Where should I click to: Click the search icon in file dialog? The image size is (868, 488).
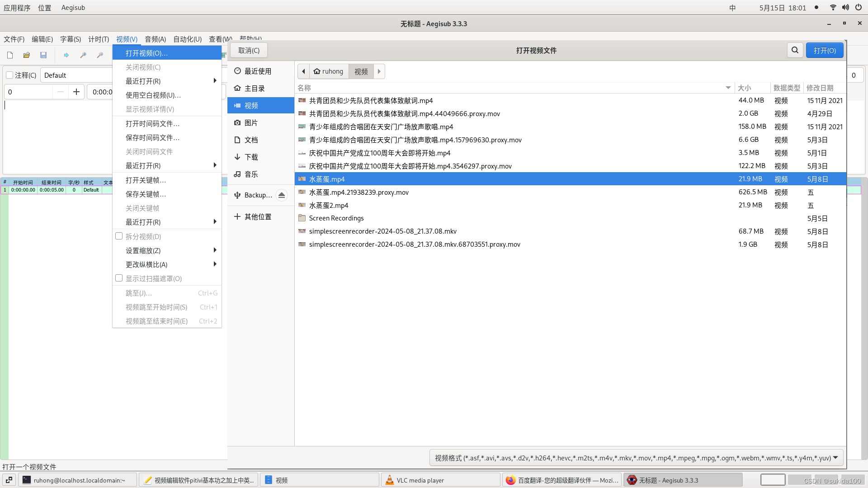pos(795,50)
